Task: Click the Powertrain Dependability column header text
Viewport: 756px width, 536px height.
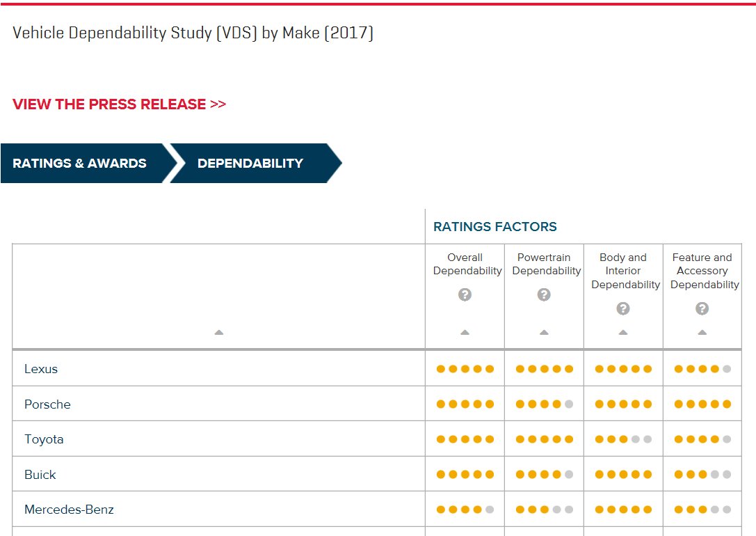Action: 546,264
